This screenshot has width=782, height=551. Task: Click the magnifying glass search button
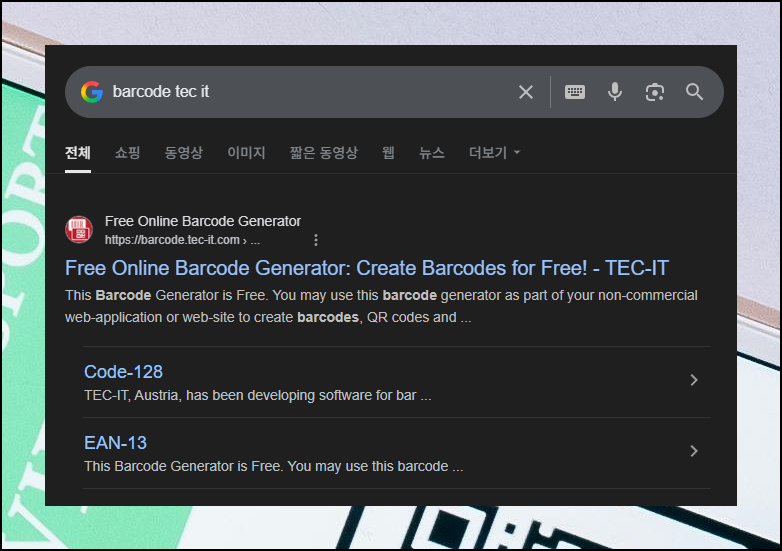coord(694,92)
